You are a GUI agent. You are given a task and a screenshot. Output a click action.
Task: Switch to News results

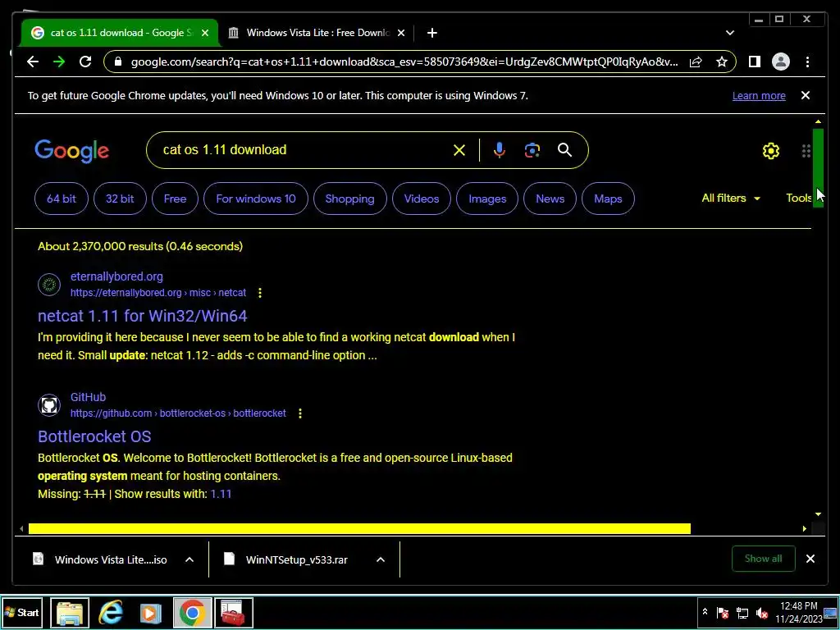550,199
